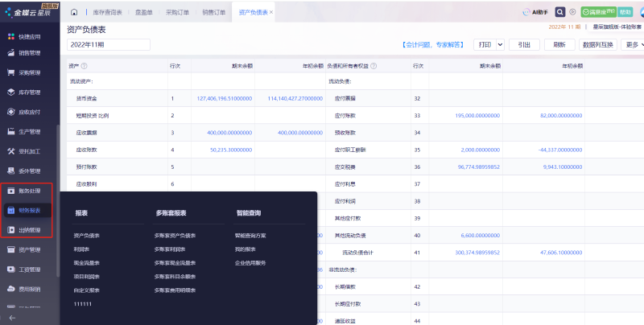Click the 数据列互换 button
This screenshot has width=644, height=325.
coord(597,45)
